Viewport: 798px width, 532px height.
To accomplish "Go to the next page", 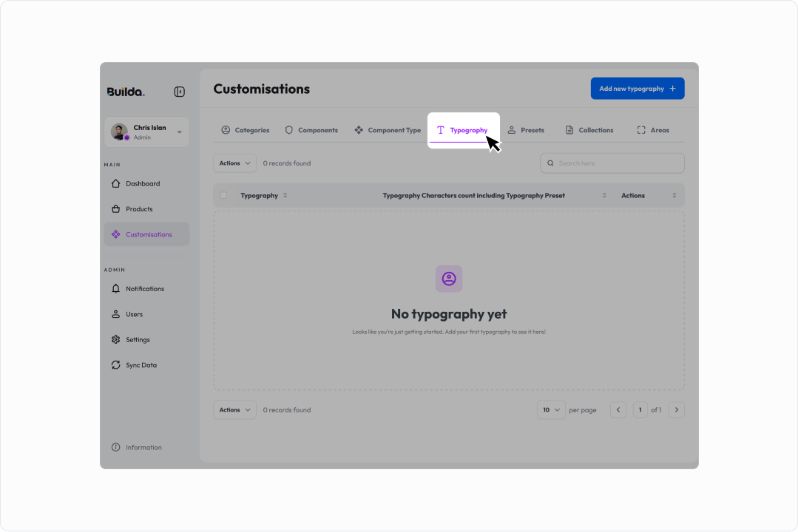I will tap(677, 410).
